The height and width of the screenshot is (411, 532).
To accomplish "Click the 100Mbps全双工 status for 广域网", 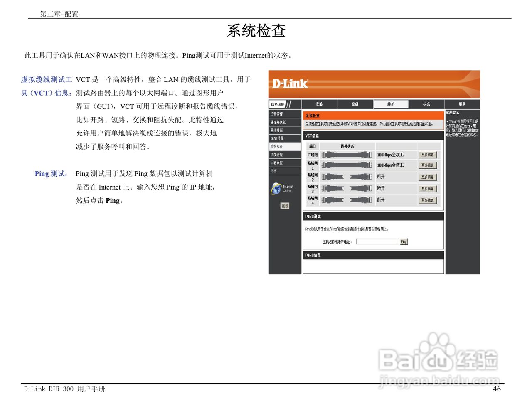I will tap(390, 155).
